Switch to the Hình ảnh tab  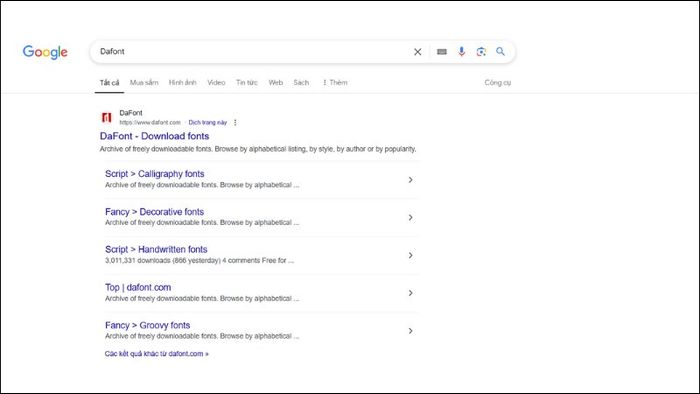pos(183,83)
